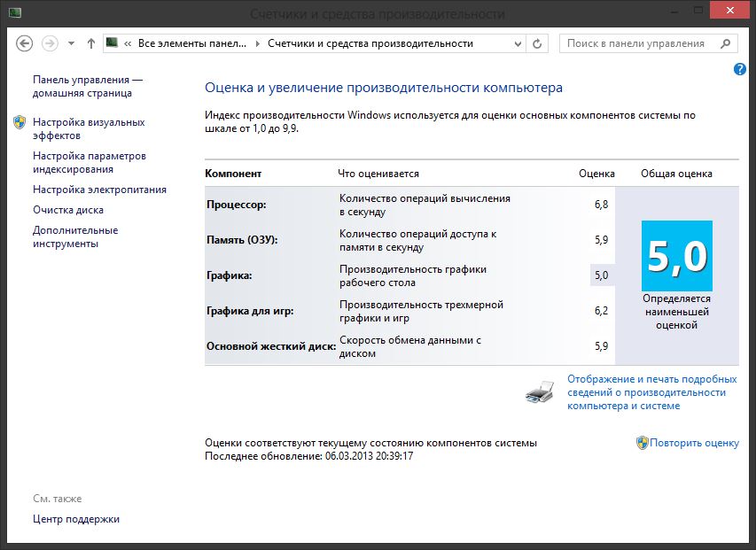The image size is (756, 550).
Task: Open Центр поддержки link
Action: (x=76, y=519)
